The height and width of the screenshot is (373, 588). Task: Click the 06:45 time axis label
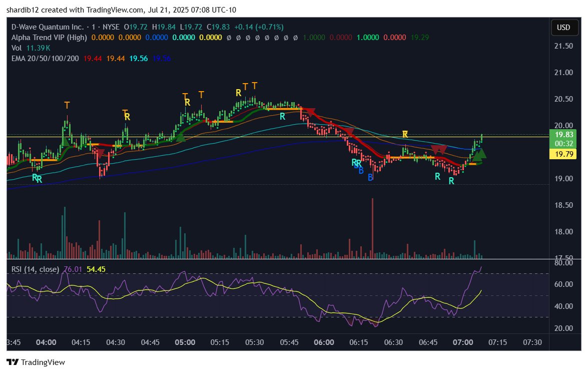(428, 342)
